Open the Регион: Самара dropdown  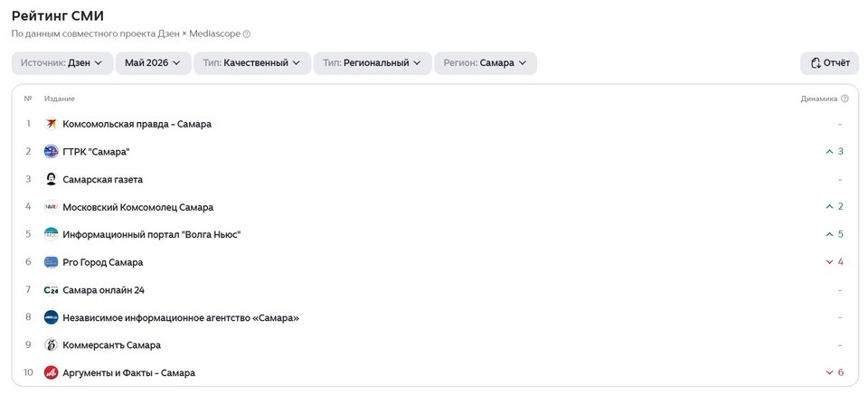[486, 63]
